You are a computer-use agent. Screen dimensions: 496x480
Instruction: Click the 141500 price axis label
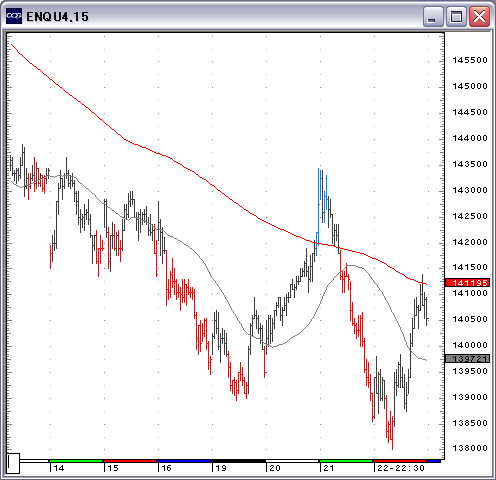[x=470, y=267]
